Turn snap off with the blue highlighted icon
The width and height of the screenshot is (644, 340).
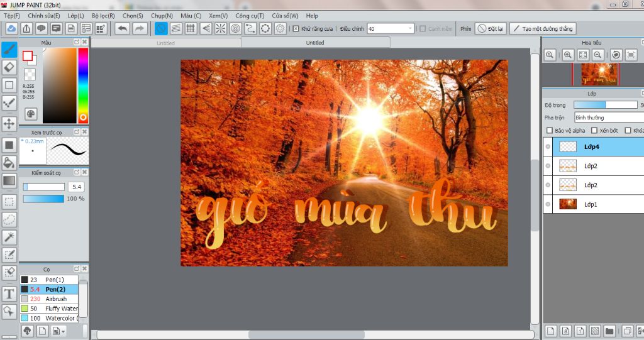coord(161,29)
